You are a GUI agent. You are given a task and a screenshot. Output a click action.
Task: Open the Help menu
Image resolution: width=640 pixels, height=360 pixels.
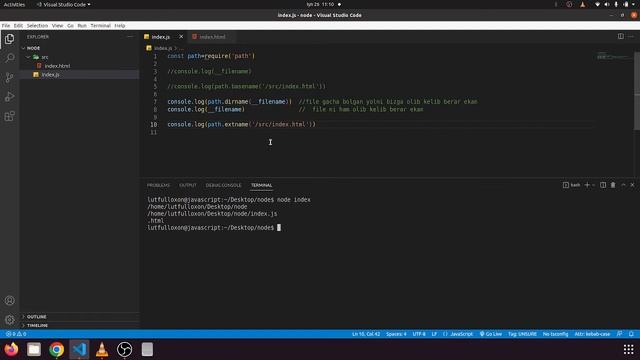120,25
